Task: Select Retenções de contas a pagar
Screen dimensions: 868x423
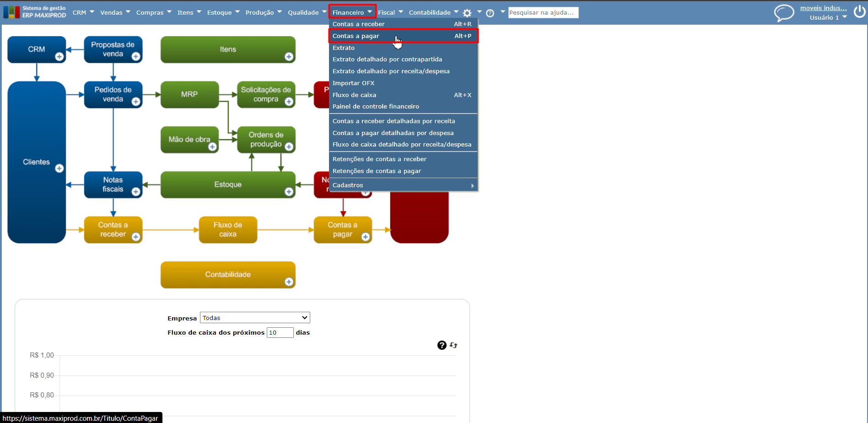Action: coord(403,171)
